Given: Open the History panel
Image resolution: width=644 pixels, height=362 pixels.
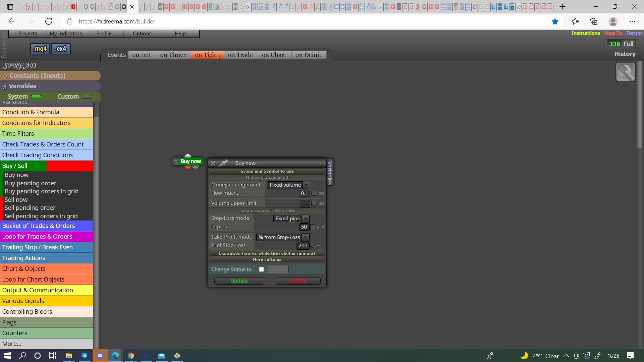Looking at the screenshot, I should 625,54.
